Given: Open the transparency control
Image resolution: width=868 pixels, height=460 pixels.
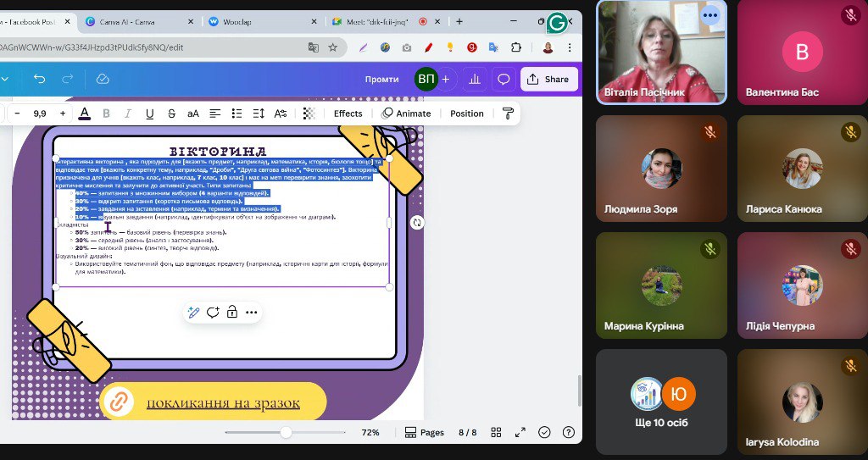Looking at the screenshot, I should pos(309,114).
